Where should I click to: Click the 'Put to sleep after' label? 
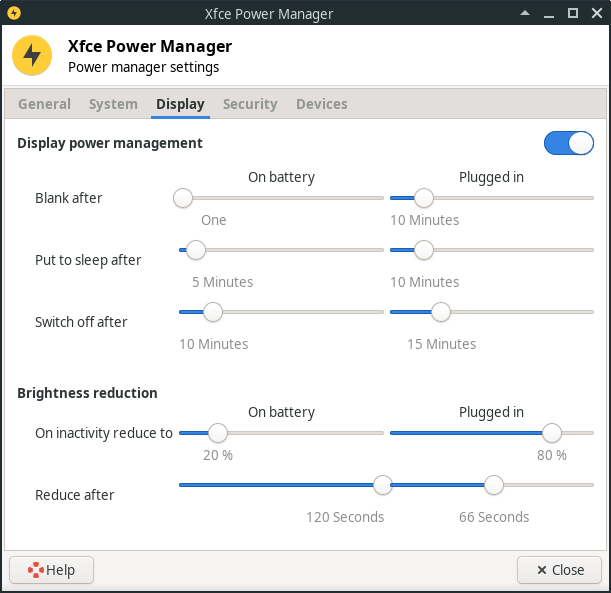(x=88, y=260)
